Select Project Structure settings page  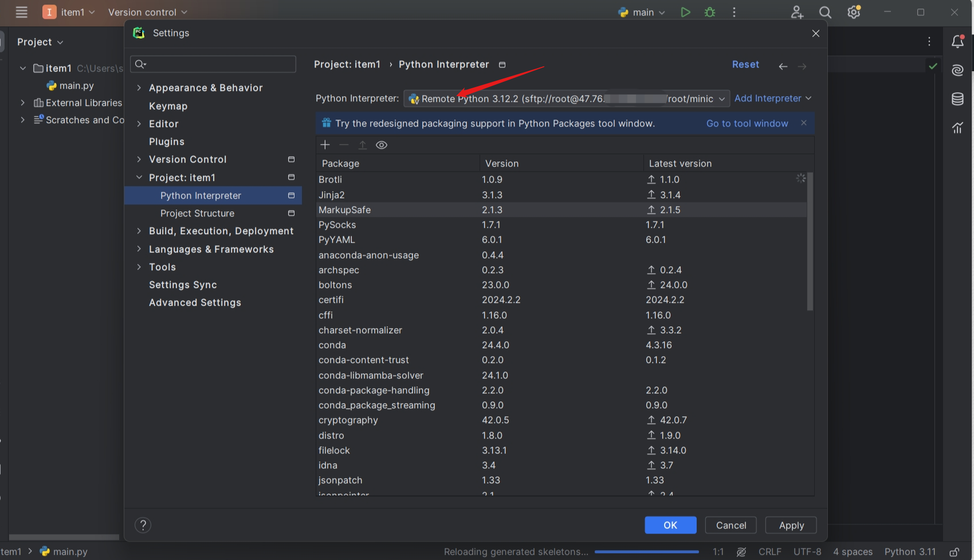click(197, 213)
